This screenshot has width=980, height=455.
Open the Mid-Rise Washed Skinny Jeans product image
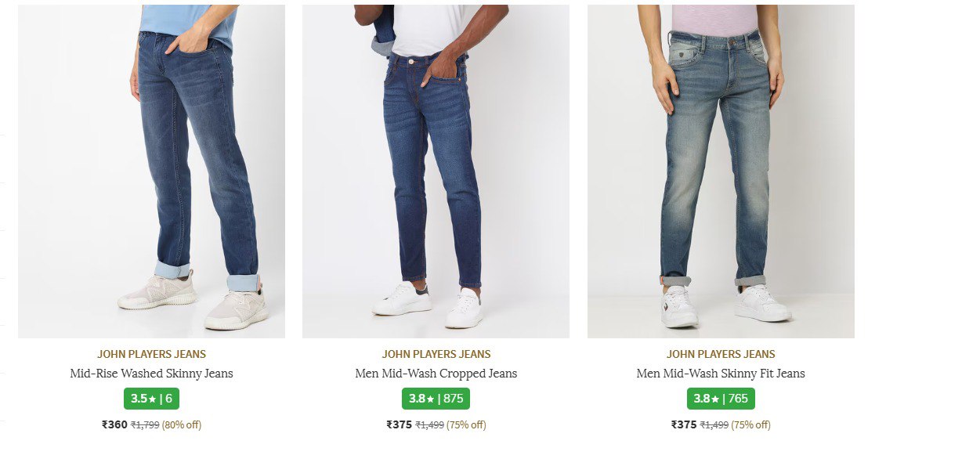(x=151, y=171)
